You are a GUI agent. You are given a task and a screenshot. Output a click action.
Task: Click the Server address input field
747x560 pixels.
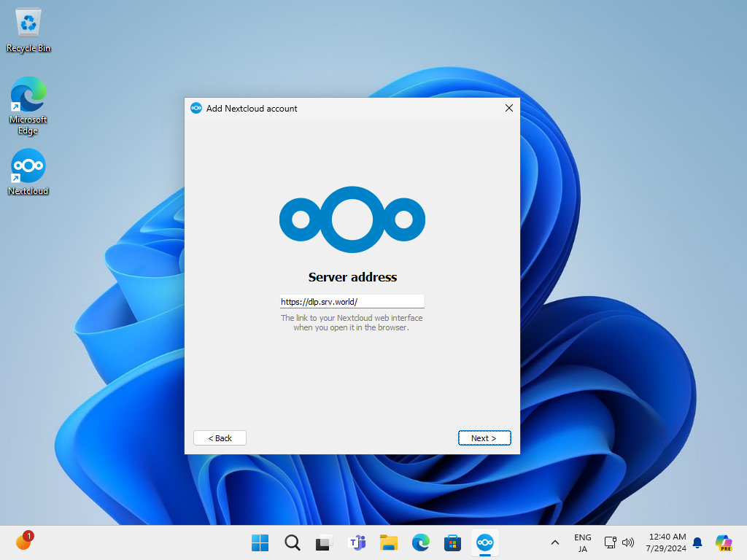tap(352, 301)
